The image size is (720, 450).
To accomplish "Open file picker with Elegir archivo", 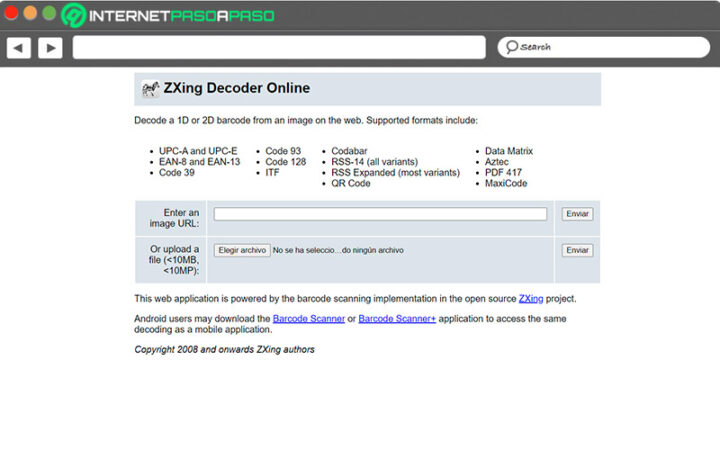I will coord(242,250).
